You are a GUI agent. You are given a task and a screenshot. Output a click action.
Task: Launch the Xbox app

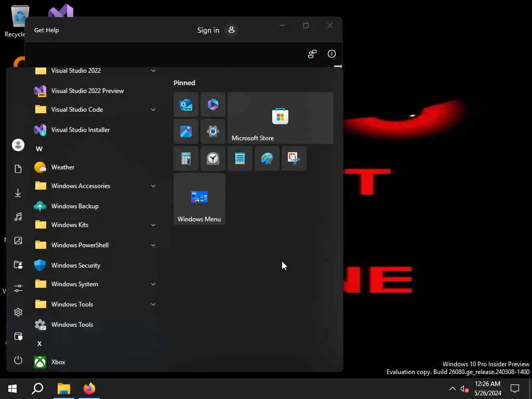(x=96, y=362)
